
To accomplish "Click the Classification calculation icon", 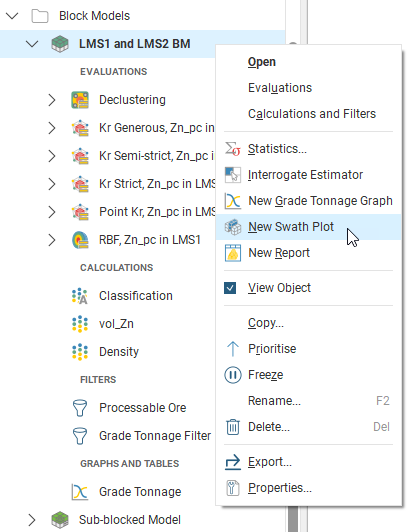I will [x=80, y=296].
